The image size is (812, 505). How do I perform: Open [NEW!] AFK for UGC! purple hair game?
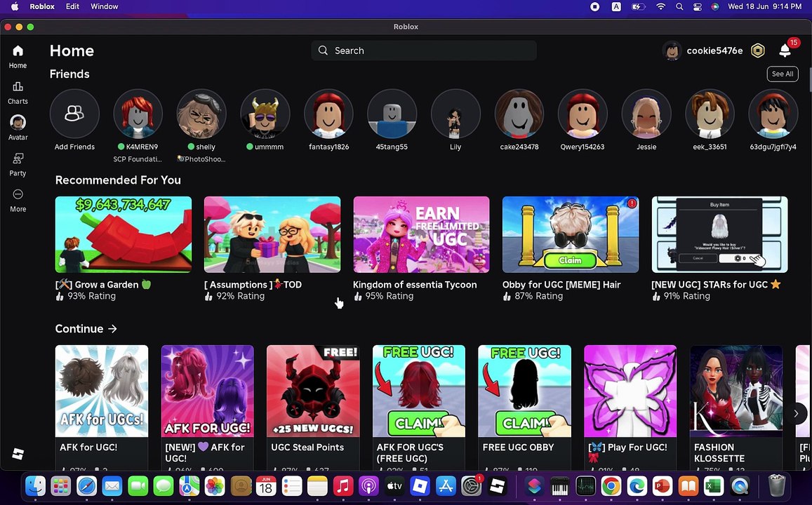(207, 408)
